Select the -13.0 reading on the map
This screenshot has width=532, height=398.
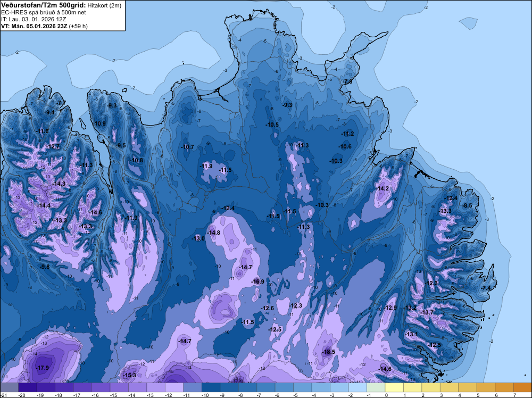pyautogui.click(x=198, y=238)
